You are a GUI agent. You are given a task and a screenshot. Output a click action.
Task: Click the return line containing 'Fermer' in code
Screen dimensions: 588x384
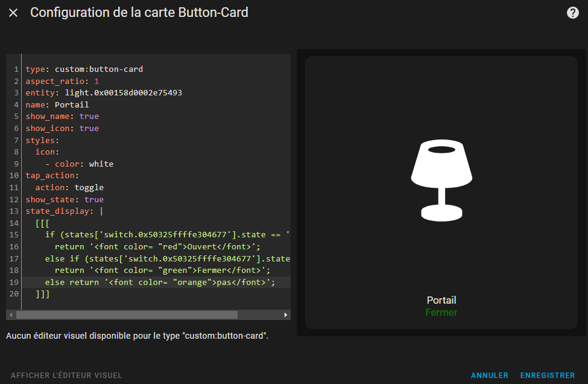pyautogui.click(x=162, y=270)
